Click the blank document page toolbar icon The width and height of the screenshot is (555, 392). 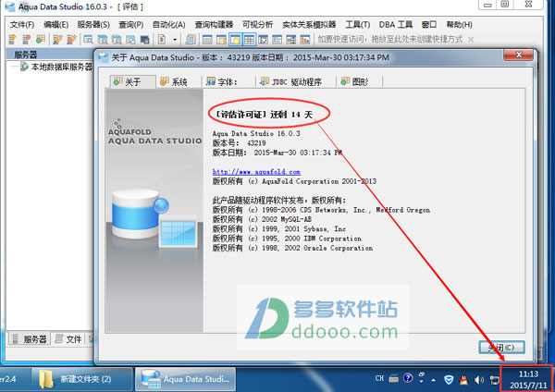162,39
